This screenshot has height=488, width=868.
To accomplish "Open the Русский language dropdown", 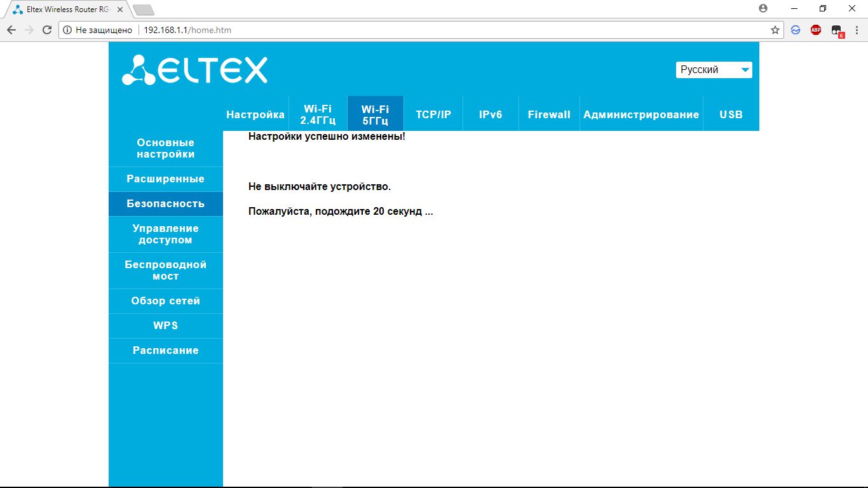I will tap(714, 70).
